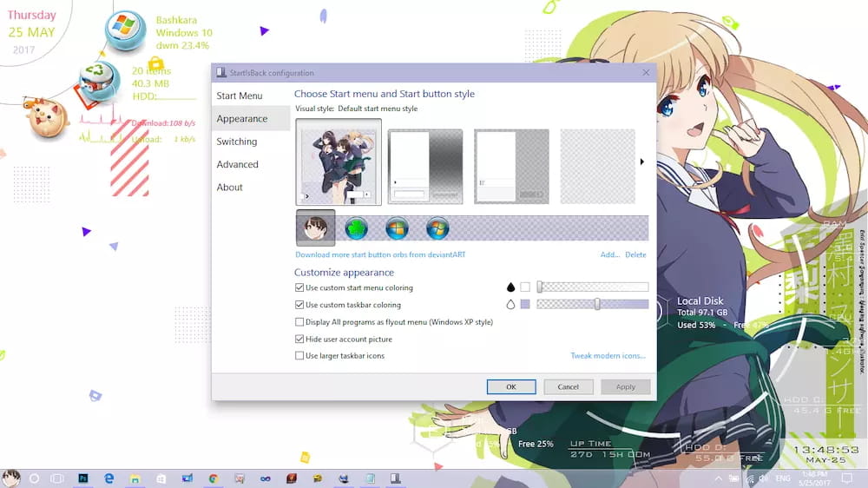
Task: Open the Tweak modern icons... link
Action: coord(608,356)
